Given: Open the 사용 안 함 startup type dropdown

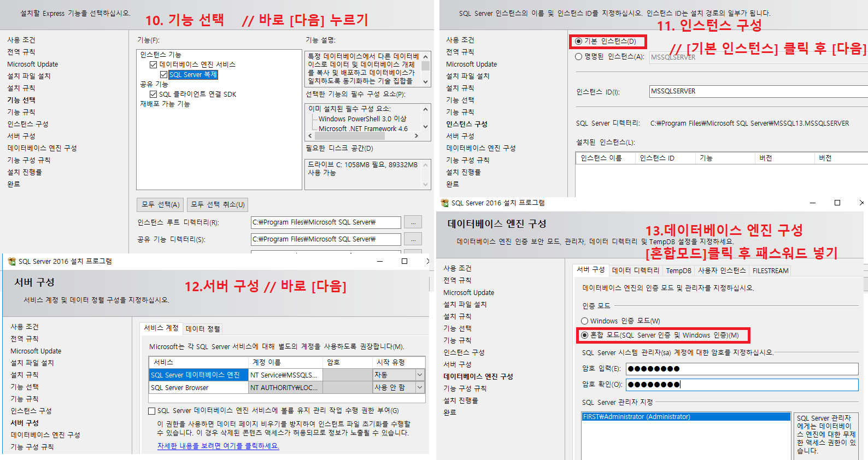Looking at the screenshot, I should (420, 387).
